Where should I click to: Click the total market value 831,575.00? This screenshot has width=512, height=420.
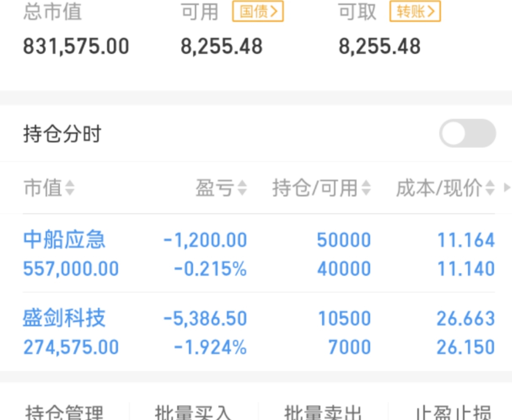[76, 46]
